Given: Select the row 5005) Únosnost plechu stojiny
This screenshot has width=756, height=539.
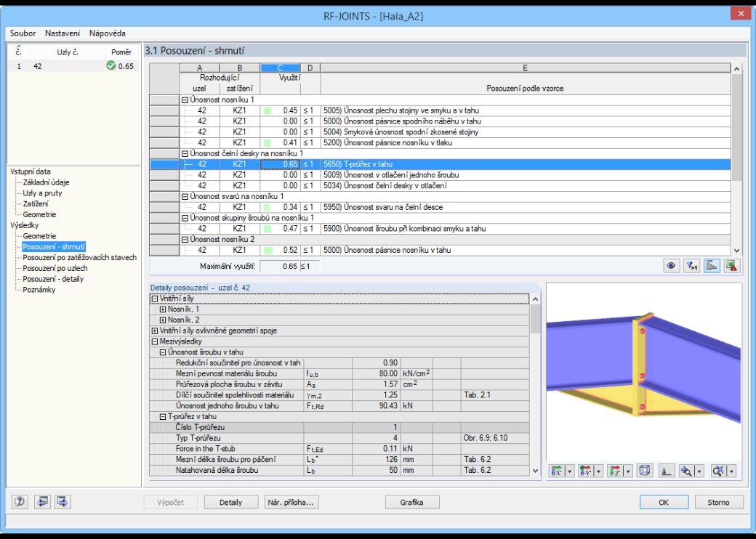Looking at the screenshot, I should [x=441, y=111].
